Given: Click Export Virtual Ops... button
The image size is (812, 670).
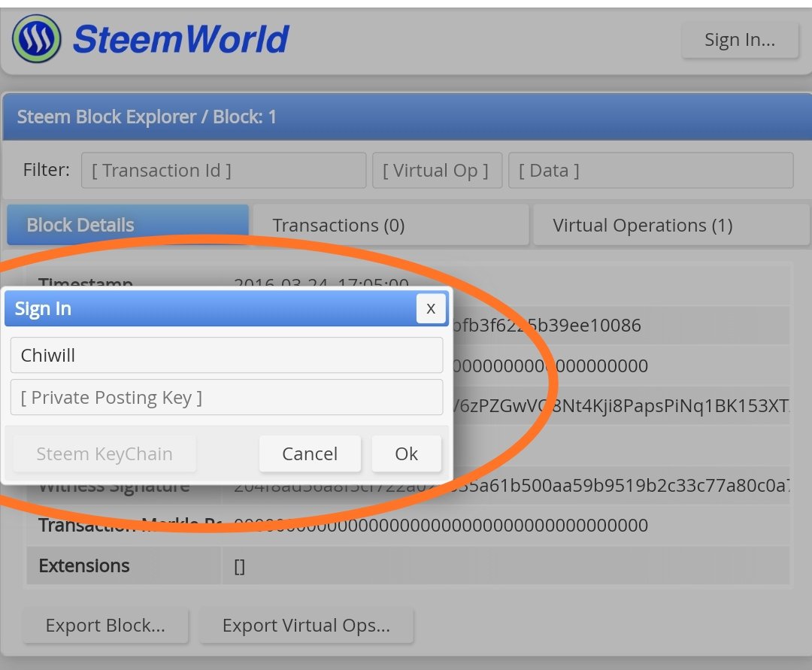Looking at the screenshot, I should click(x=306, y=626).
